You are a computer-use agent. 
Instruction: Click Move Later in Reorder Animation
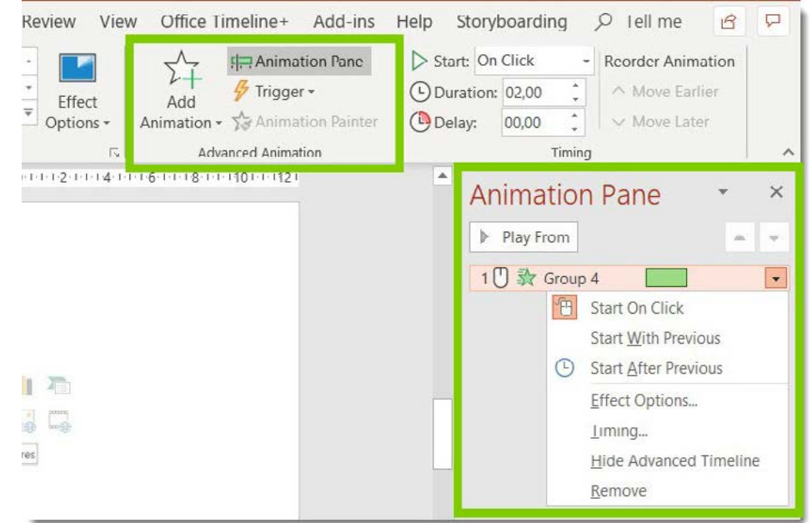pos(660,122)
